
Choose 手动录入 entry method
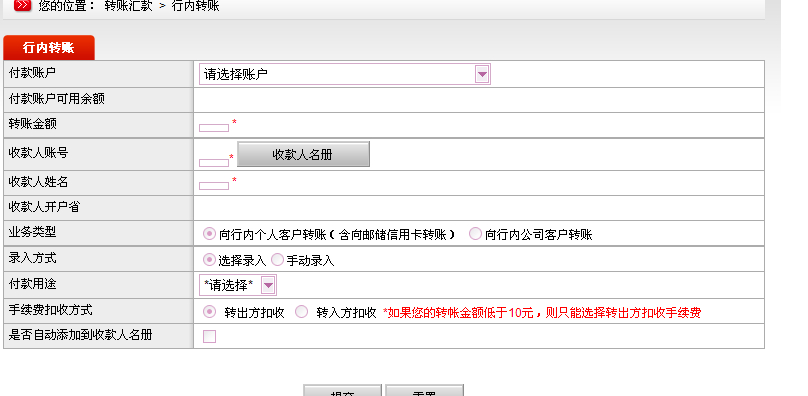(x=277, y=260)
